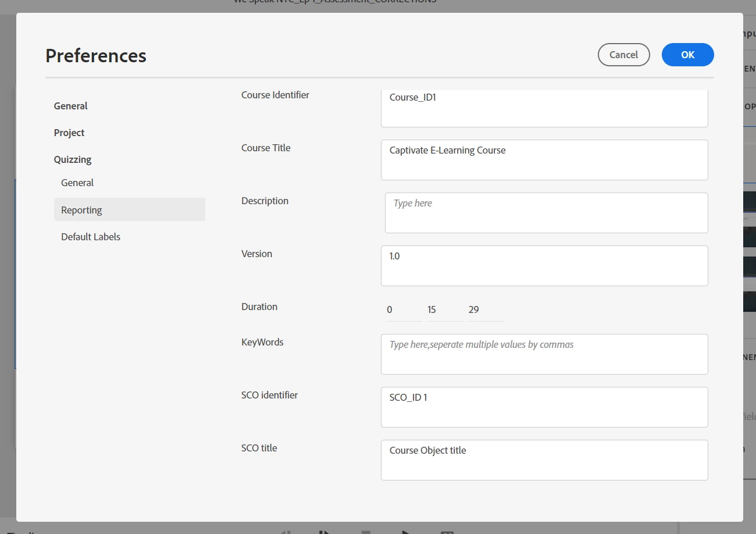Select the Quizzing category

pos(73,159)
